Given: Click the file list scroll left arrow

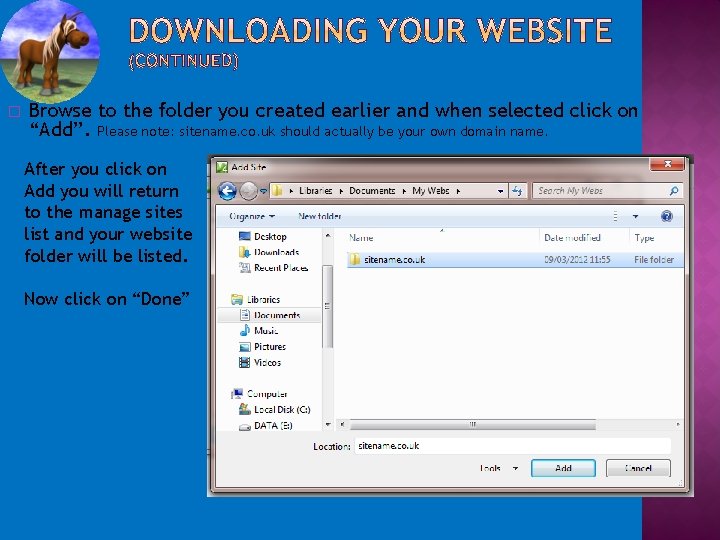Looking at the screenshot, I should pos(342,425).
